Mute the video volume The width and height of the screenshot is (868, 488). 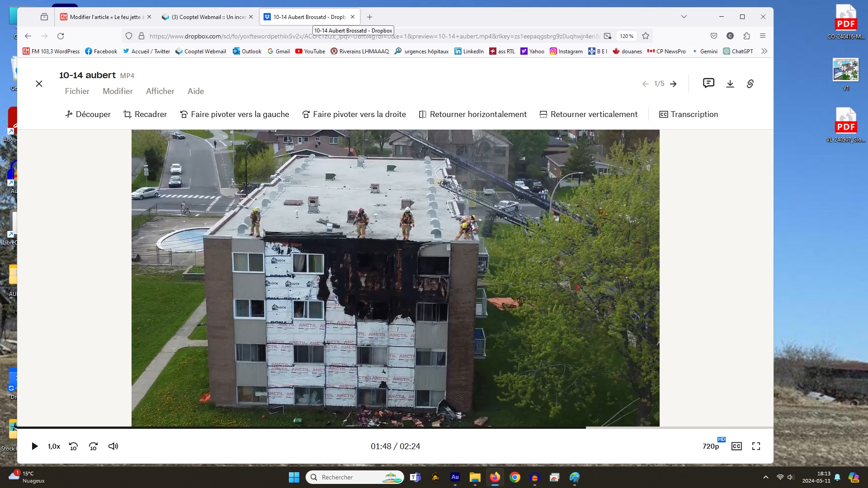coord(113,446)
